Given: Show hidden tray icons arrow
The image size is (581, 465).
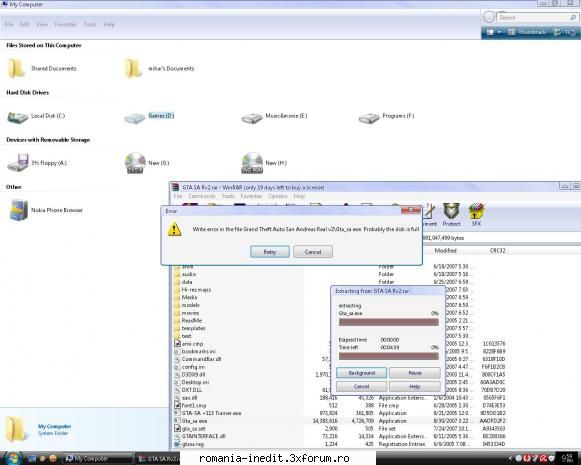Looking at the screenshot, I should 510,459.
